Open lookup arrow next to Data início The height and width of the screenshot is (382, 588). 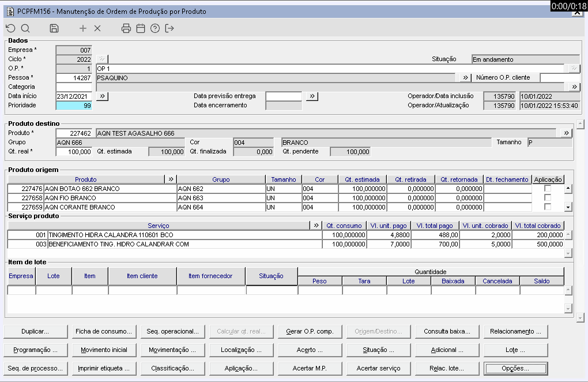tap(103, 96)
